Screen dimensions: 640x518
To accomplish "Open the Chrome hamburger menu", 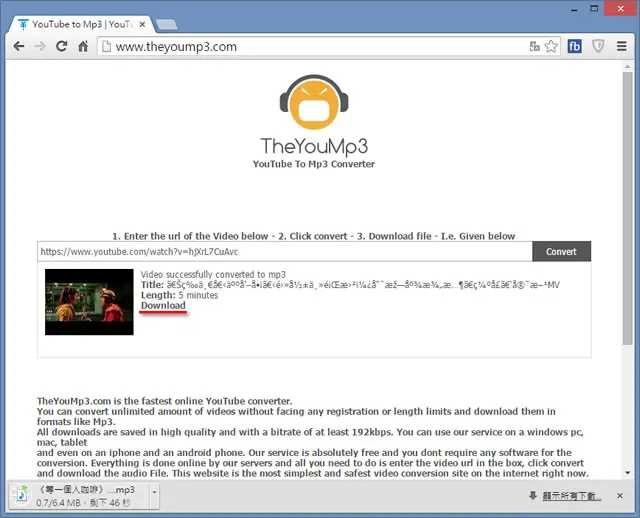I will [622, 47].
